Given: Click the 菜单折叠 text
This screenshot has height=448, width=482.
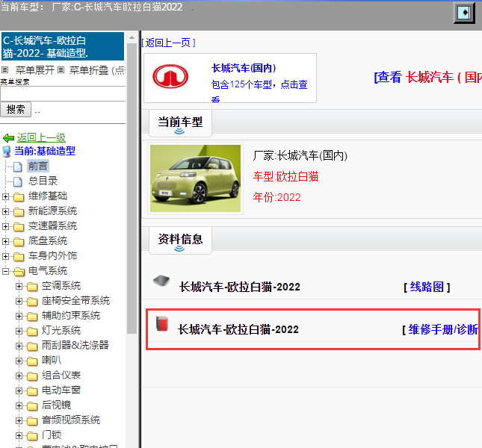Looking at the screenshot, I should click(89, 70).
